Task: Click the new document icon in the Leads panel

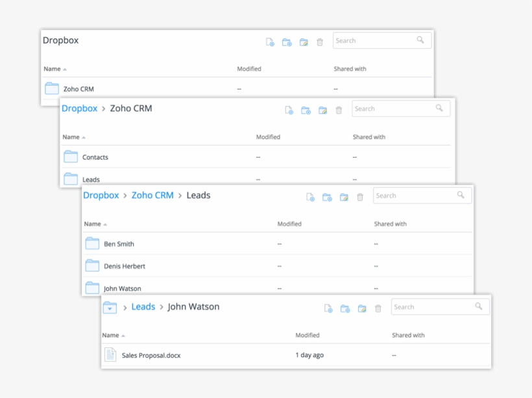Action: [310, 197]
